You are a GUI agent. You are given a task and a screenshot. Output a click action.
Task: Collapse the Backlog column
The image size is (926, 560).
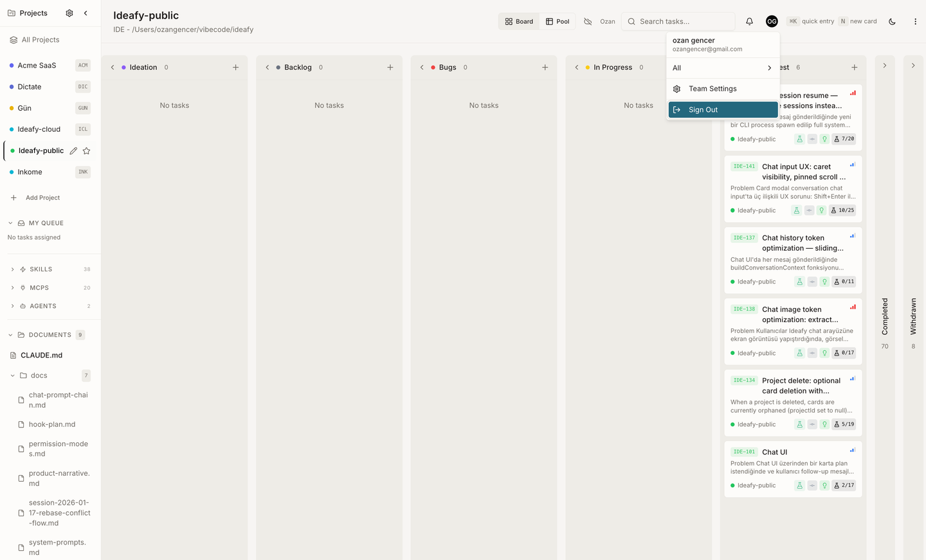pos(268,67)
